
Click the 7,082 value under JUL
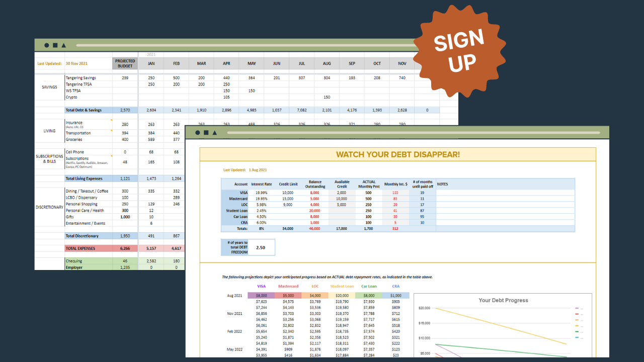(x=302, y=110)
